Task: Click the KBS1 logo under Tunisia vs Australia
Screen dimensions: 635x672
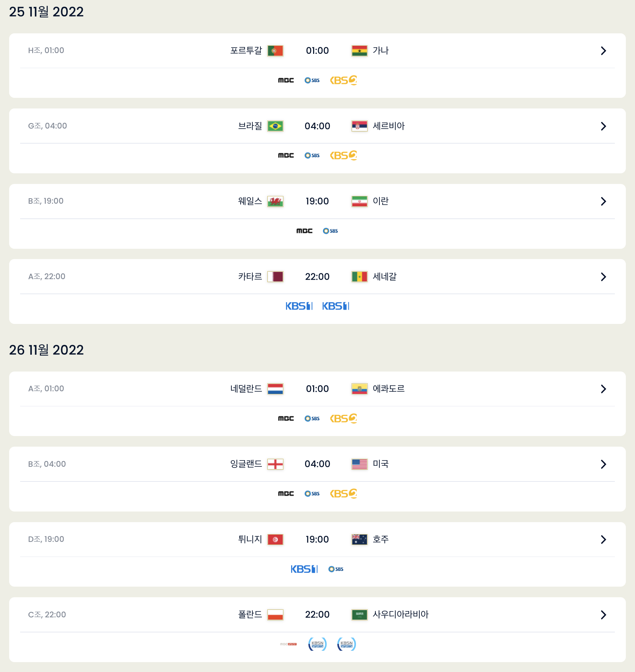Action: [x=304, y=569]
